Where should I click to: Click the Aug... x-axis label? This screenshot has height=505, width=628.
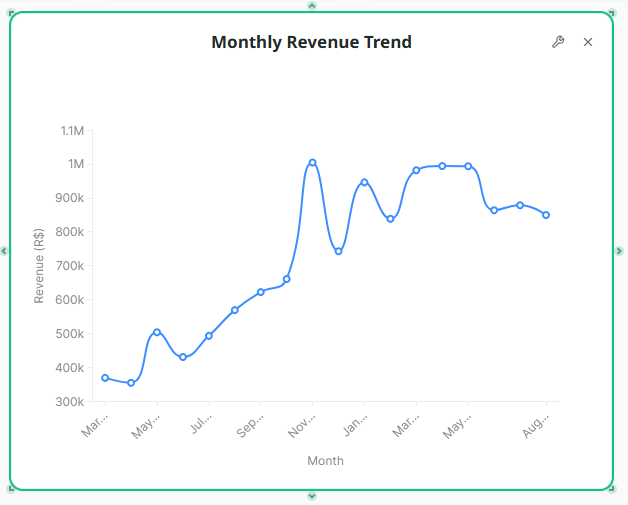click(536, 426)
